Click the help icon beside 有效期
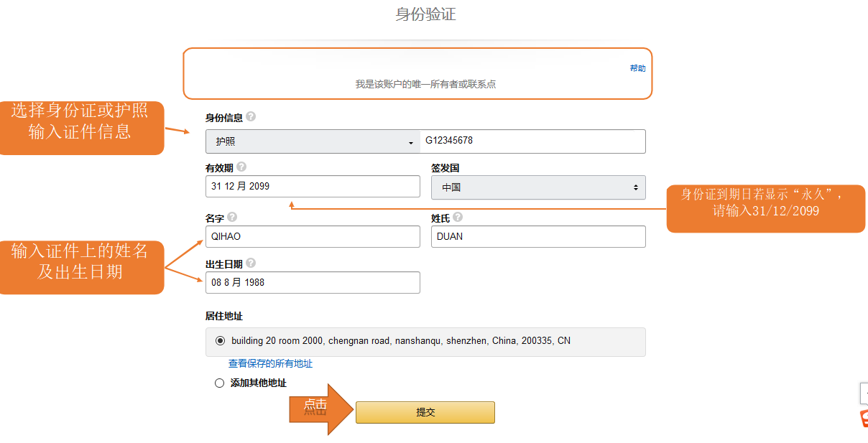The width and height of the screenshot is (868, 443). pyautogui.click(x=241, y=167)
